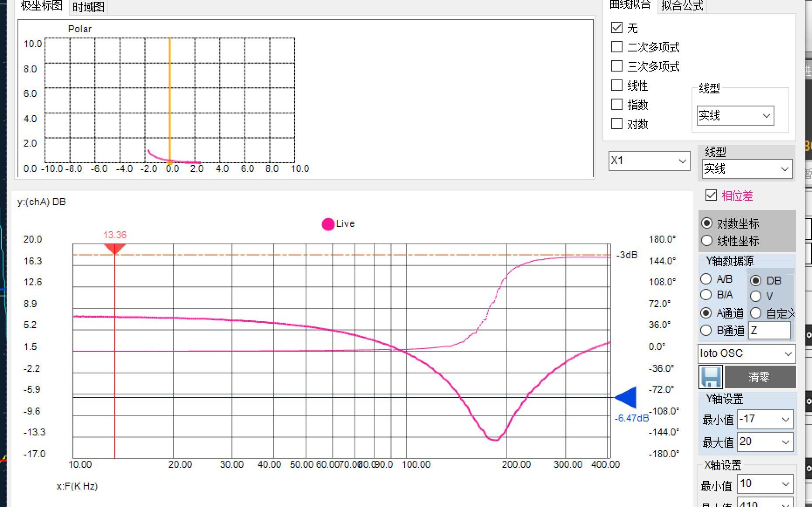Switch to the 时域图 tab
The image size is (812, 507).
point(89,7)
